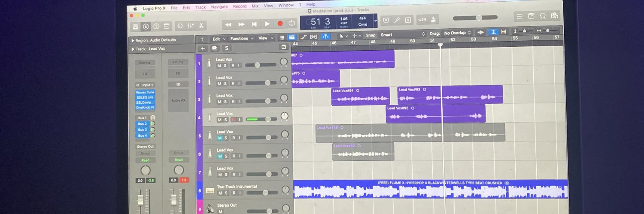Click the Fast Forward transport button
This screenshot has height=214, width=644.
[x=241, y=24]
